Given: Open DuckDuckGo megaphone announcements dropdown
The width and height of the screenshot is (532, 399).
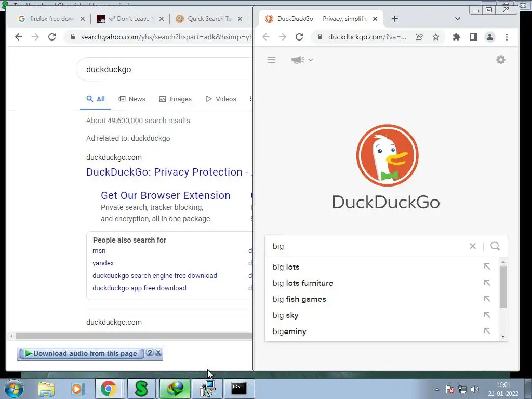Looking at the screenshot, I should pyautogui.click(x=302, y=60).
